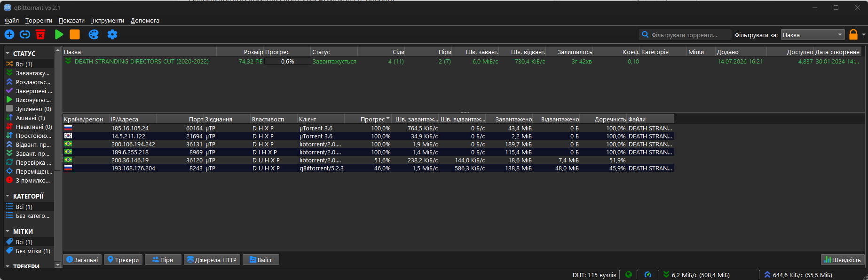Filter by 'Зупинено (0)' status
The image size is (868, 280).
pos(29,109)
